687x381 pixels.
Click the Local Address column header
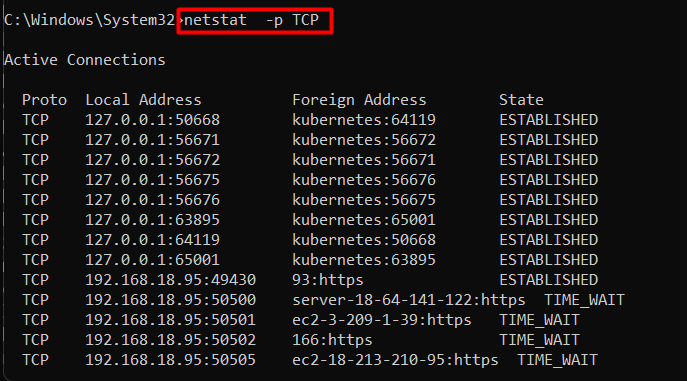tap(143, 100)
